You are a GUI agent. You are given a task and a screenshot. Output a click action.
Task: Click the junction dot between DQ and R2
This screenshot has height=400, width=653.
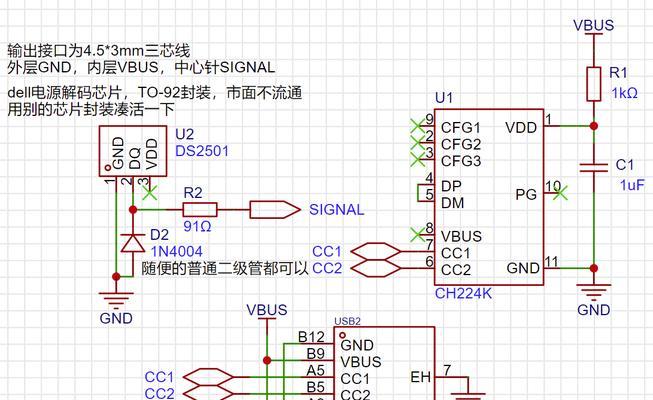(x=133, y=210)
